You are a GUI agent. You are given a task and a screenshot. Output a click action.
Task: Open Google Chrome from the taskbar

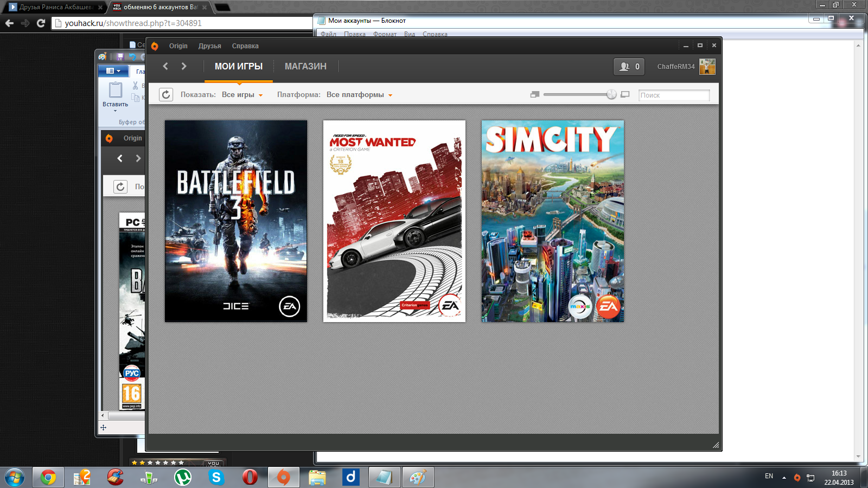[48, 478]
